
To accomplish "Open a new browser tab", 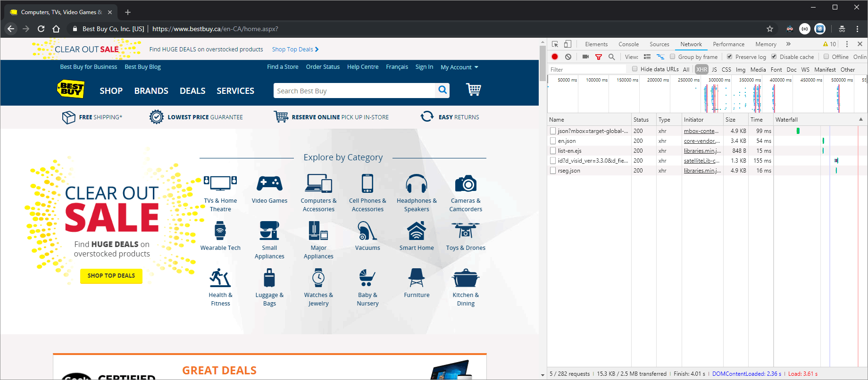I will (127, 12).
